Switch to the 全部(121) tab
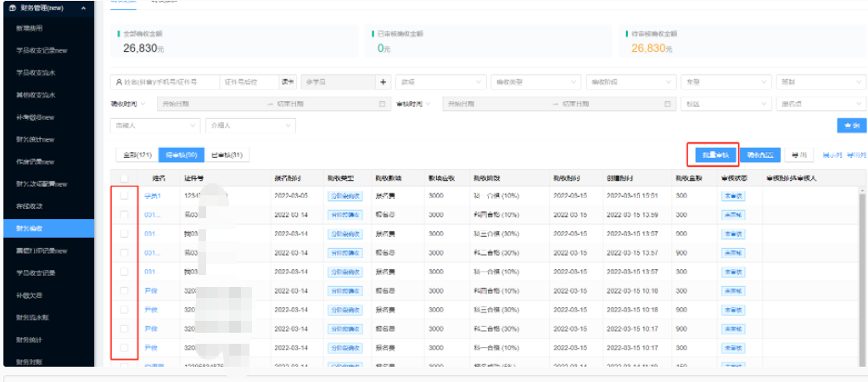The width and height of the screenshot is (868, 382). 136,154
